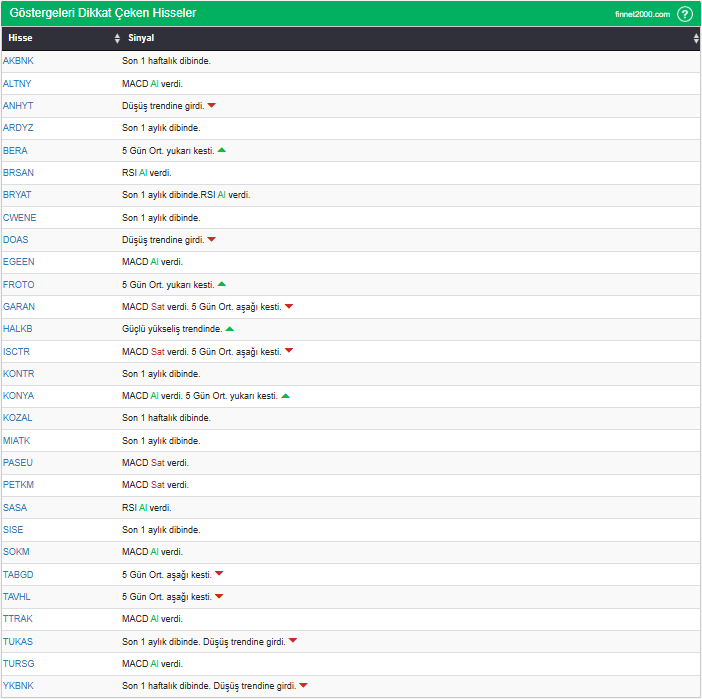Open the AKBNK stock link
702x699 pixels.
pyautogui.click(x=18, y=61)
